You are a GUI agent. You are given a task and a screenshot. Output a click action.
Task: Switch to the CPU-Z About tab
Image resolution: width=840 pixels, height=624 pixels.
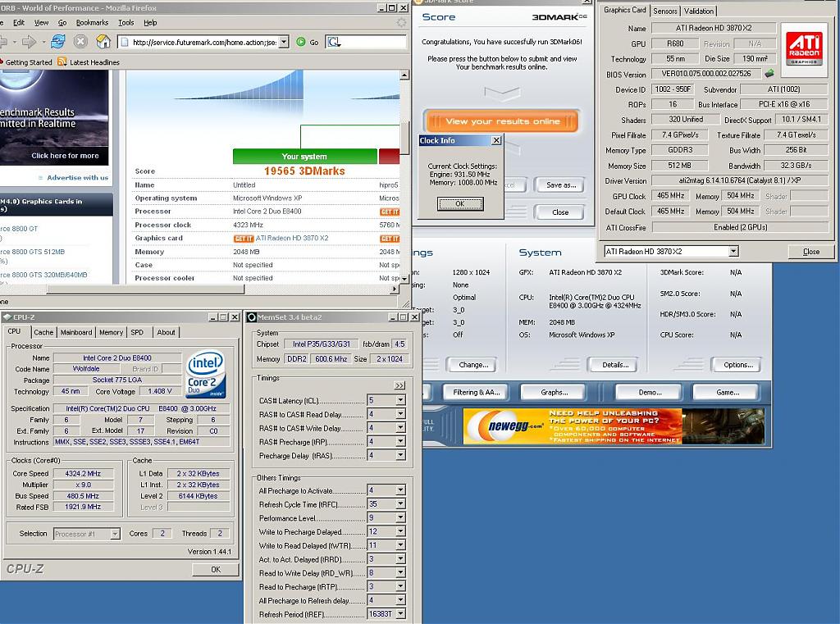[x=166, y=332]
